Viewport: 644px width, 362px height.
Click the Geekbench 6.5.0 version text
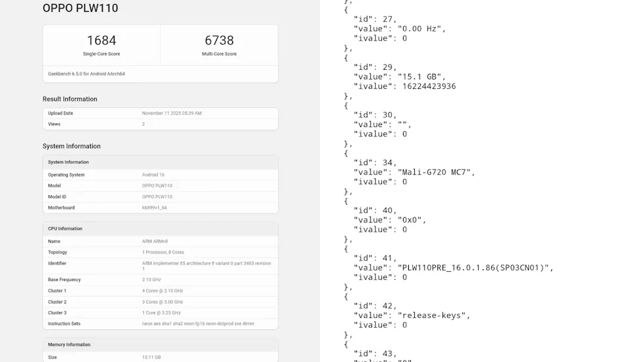point(86,74)
